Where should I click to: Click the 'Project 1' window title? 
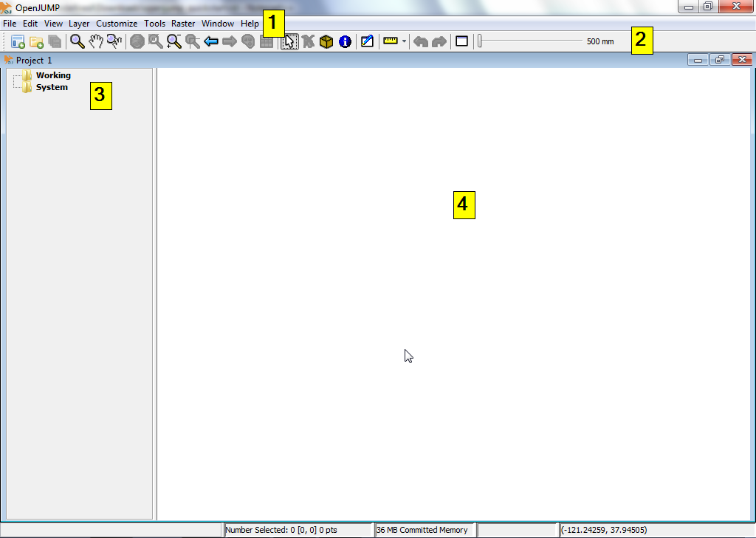tap(34, 61)
